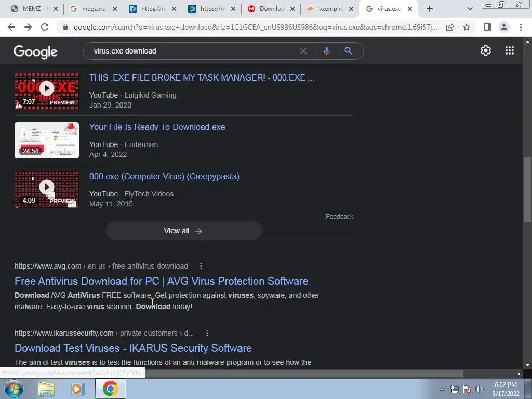This screenshot has height=399, width=532.
Task: Submit search with the magnifier icon
Action: [x=348, y=51]
